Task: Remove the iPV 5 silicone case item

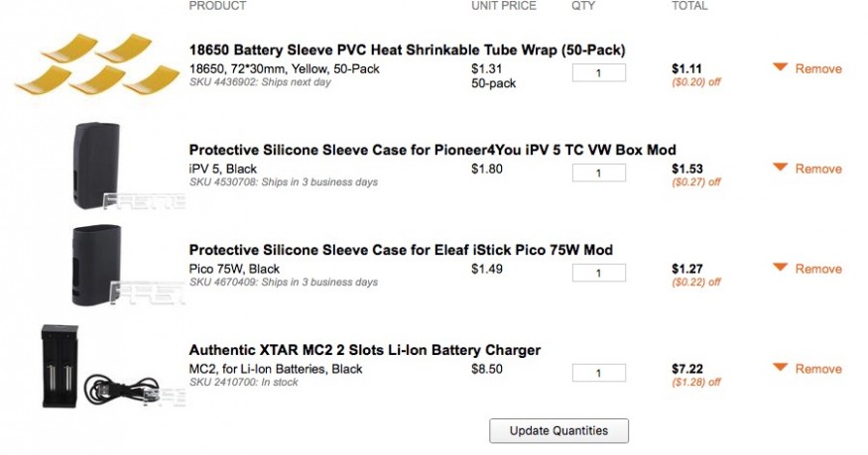Action: pyautogui.click(x=818, y=169)
